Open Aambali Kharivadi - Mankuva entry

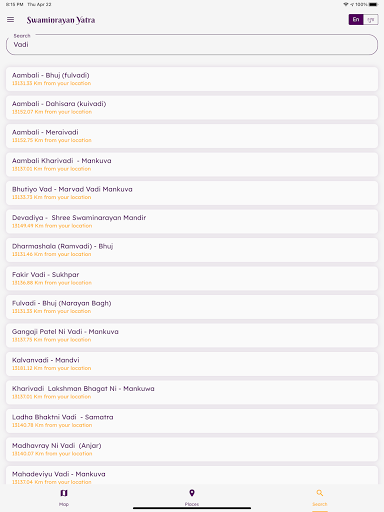pyautogui.click(x=192, y=164)
